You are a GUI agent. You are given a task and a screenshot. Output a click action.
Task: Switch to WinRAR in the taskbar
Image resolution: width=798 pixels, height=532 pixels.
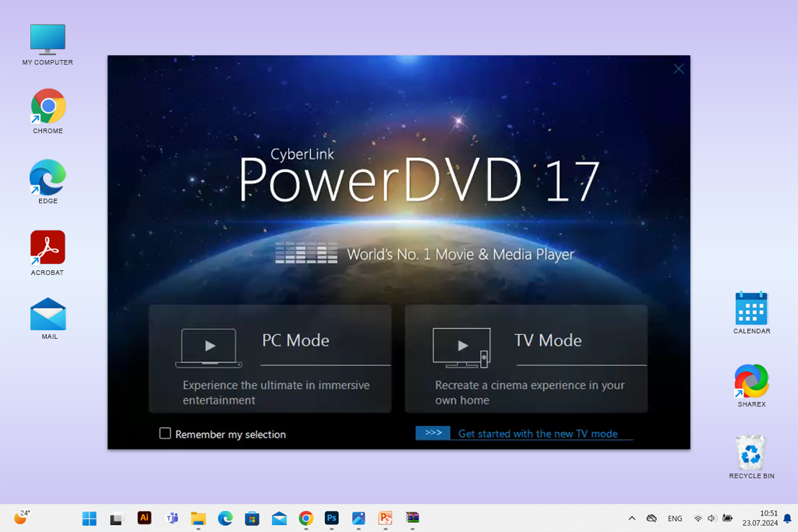[412, 518]
